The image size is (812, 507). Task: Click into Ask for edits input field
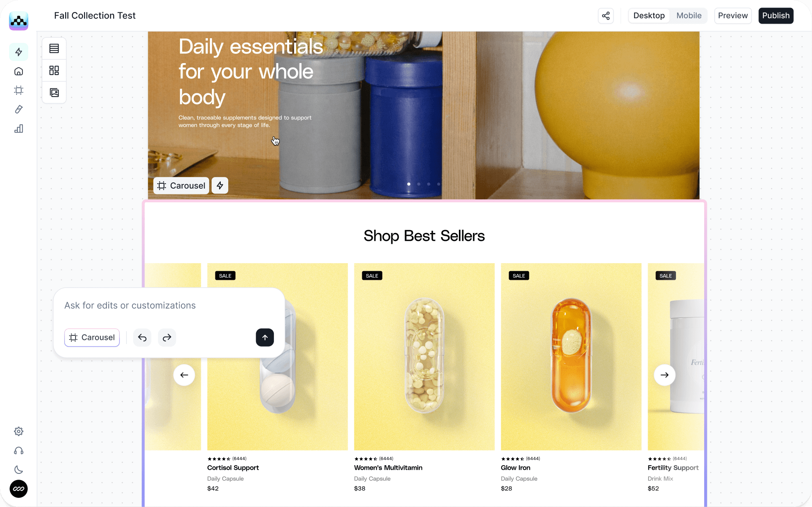tap(169, 306)
